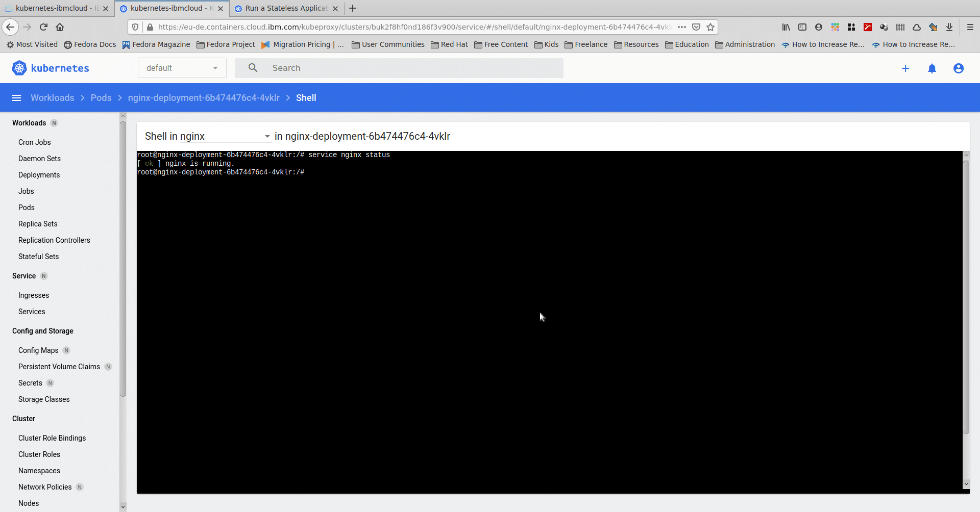Open the Workloads sidebar section heading

29,123
